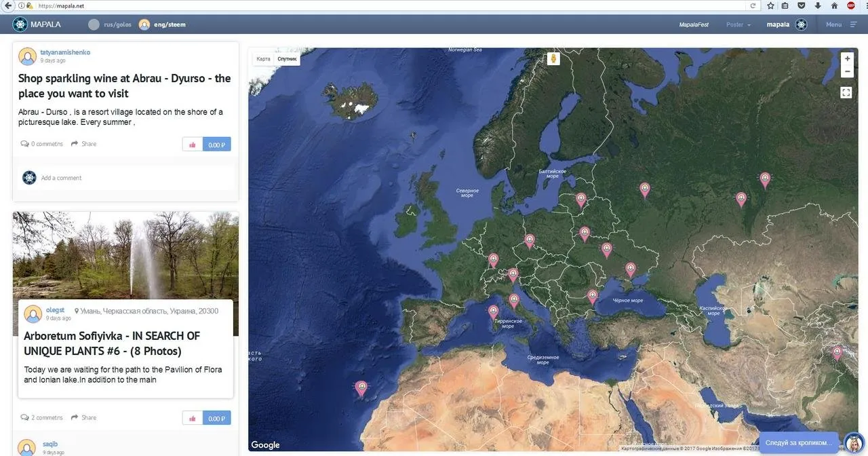Click the 0.00 payout on Arboretum post
This screenshot has width=868, height=456.
217,418
